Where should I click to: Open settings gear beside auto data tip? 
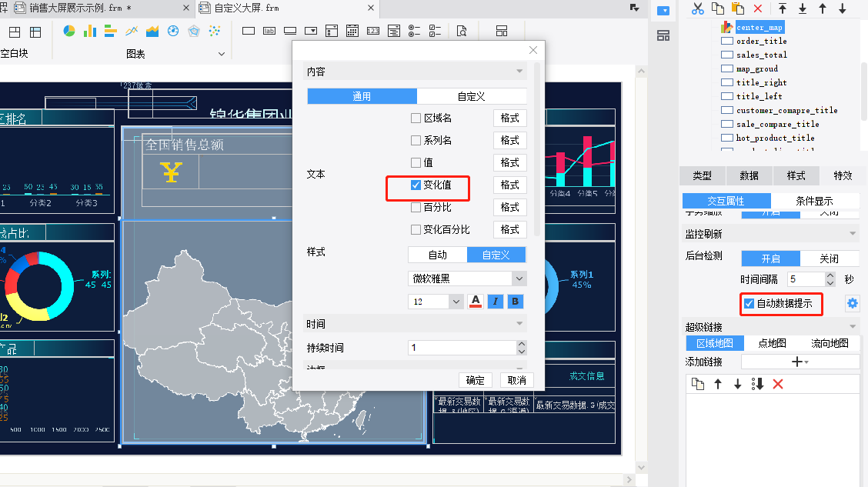[853, 303]
